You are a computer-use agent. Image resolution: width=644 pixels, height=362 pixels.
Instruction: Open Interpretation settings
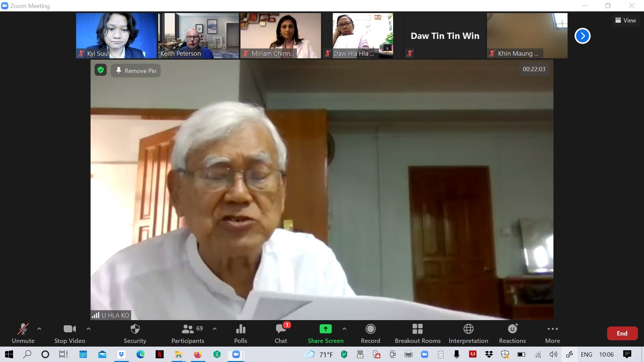click(469, 333)
